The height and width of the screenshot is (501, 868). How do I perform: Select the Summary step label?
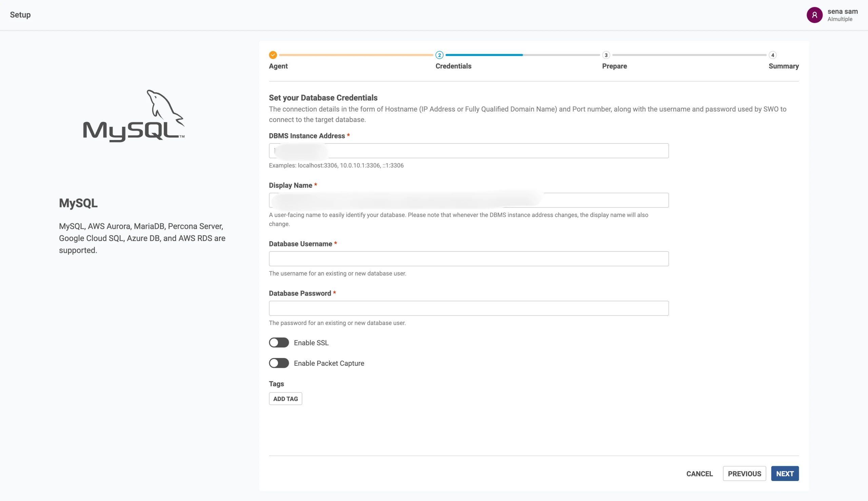pyautogui.click(x=783, y=66)
